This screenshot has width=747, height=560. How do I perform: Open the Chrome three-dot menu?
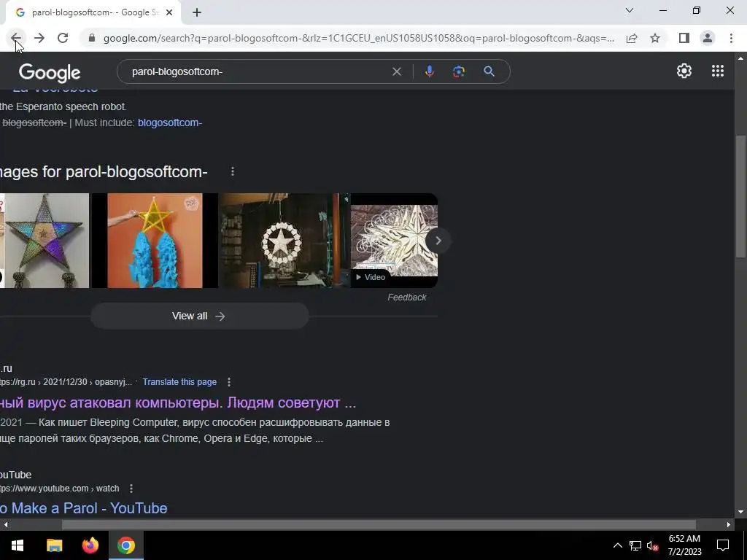[731, 38]
